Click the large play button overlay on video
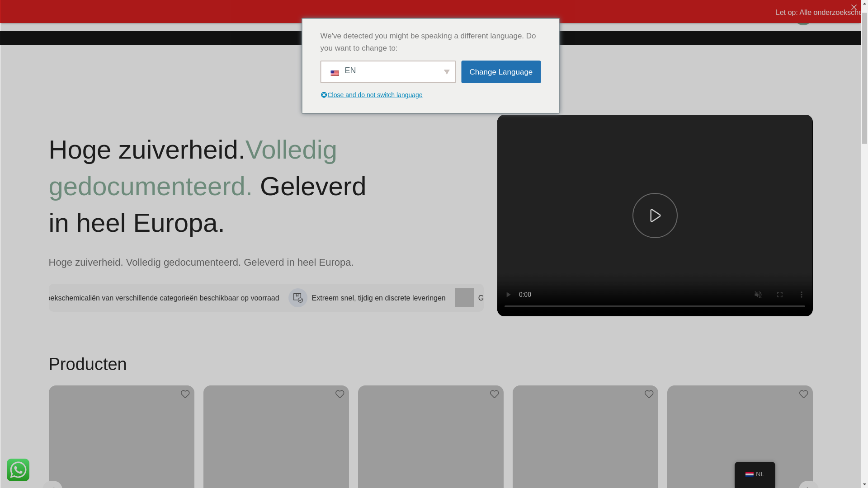 click(655, 216)
